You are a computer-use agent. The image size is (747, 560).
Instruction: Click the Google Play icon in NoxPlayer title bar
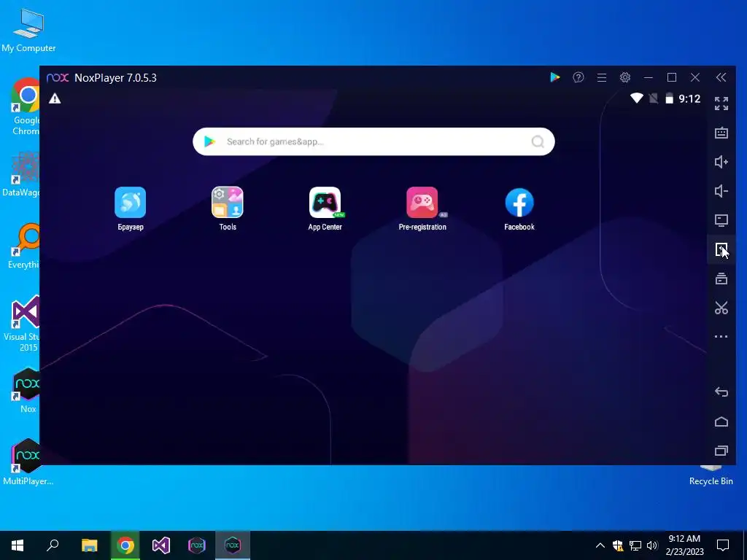click(x=554, y=77)
